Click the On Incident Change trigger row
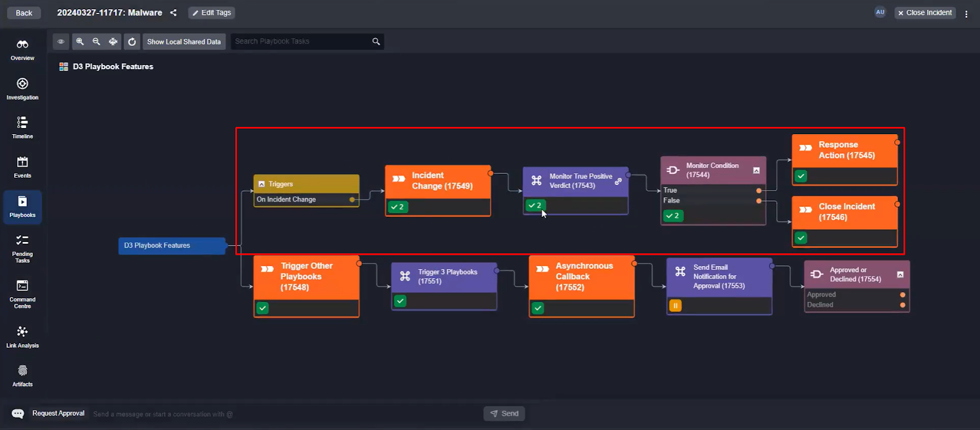Screen dimensions: 980x430 (x=306, y=200)
